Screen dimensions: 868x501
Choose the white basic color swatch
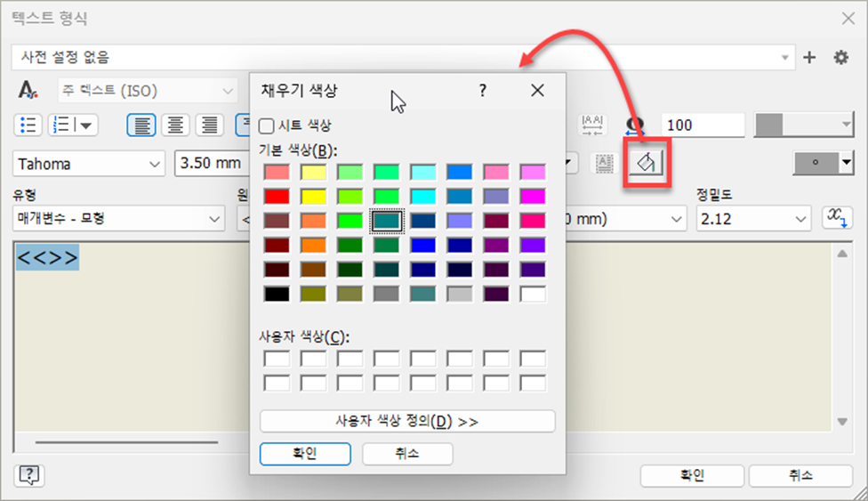pos(533,294)
